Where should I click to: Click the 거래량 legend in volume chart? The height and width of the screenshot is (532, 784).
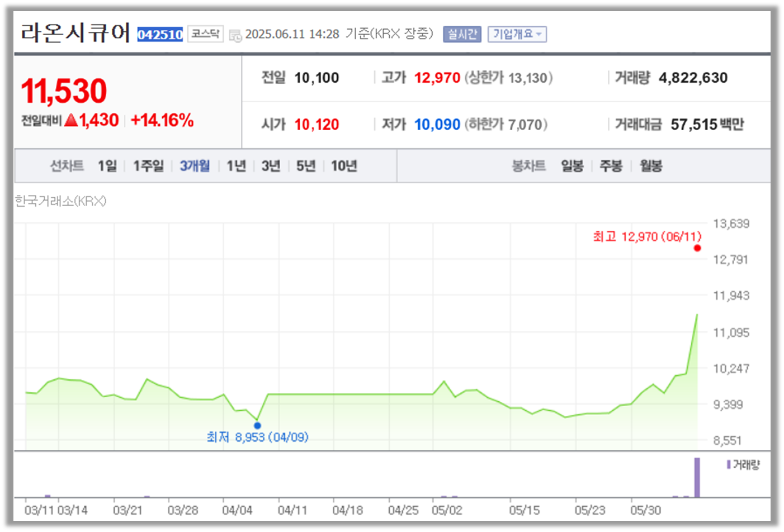pyautogui.click(x=743, y=464)
